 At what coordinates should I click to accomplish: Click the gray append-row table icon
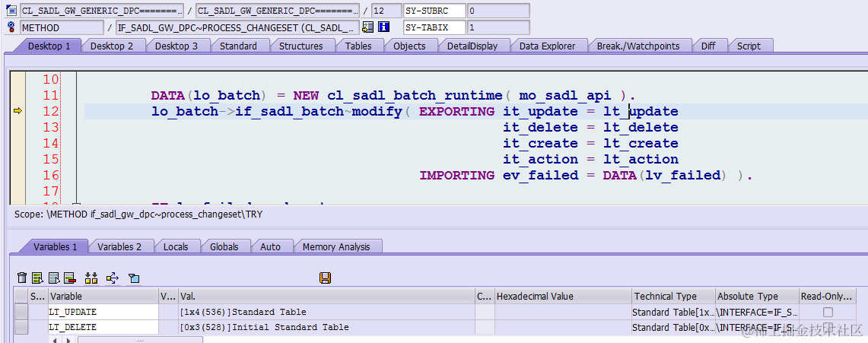pyautogui.click(x=54, y=278)
